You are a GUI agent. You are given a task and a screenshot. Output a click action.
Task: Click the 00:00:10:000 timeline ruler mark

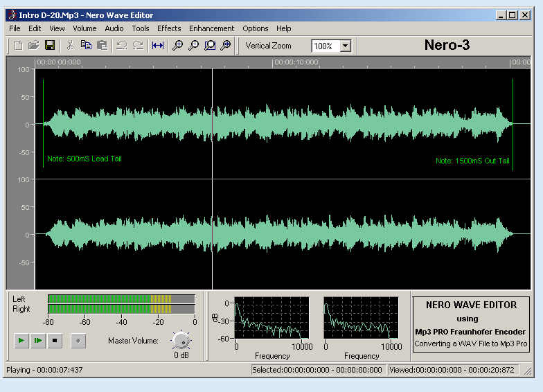(296, 62)
